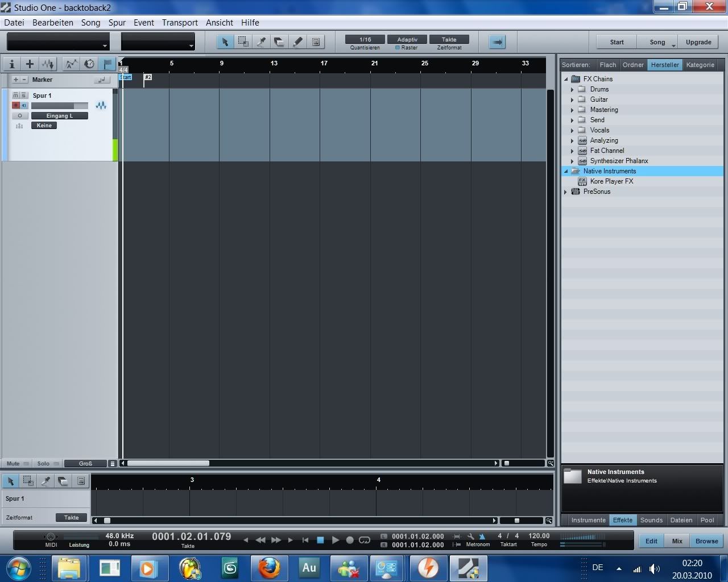Toggle input monitoring on Spur 1

(23, 105)
